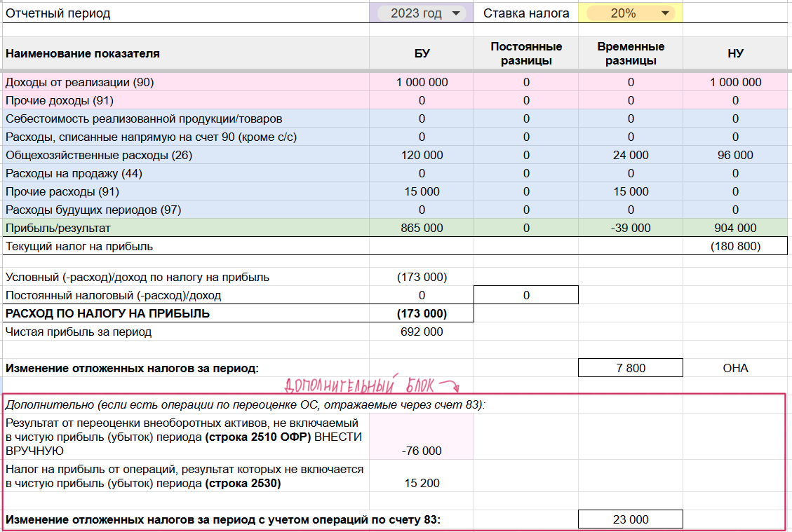The height and width of the screenshot is (532, 792).
Task: Select the Ставка налога label cell
Action: click(526, 13)
